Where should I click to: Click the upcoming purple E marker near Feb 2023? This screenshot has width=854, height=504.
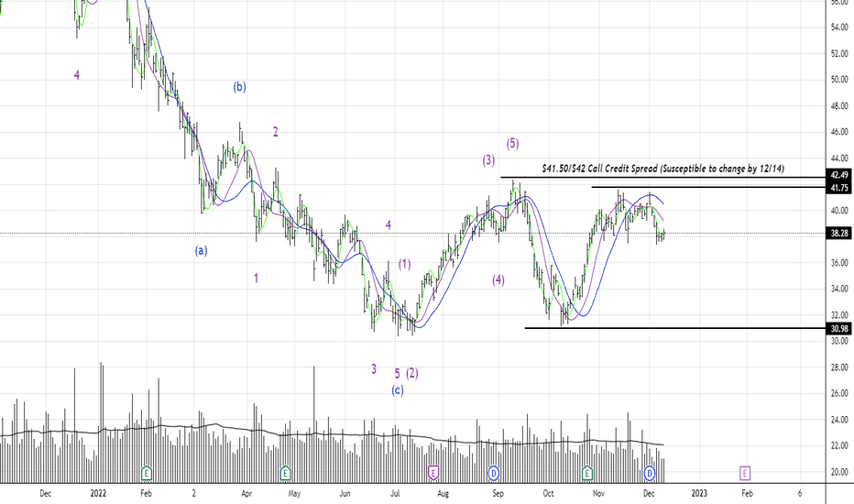pyautogui.click(x=745, y=473)
